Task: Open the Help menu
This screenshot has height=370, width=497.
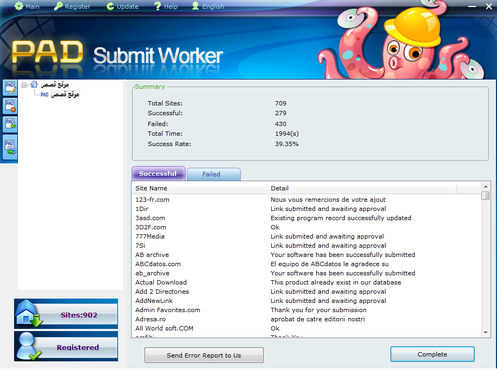Action: [x=166, y=6]
